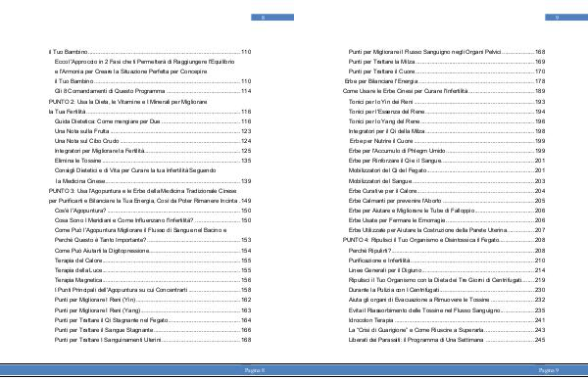Open the 'Liberati dei Parassiti' entry
The image size is (588, 380).
coord(447,340)
